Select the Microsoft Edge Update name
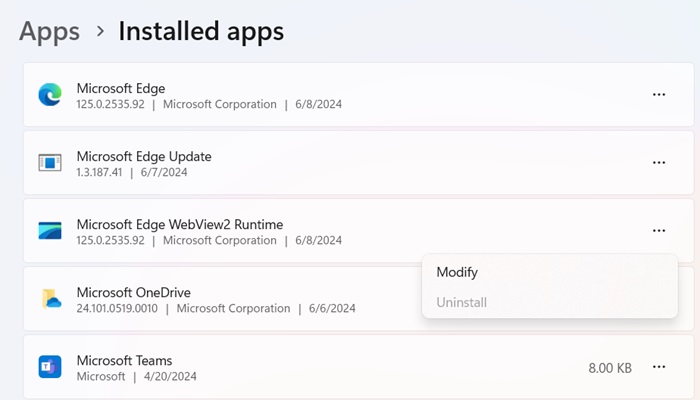Screen dimensions: 700x400 click(x=144, y=157)
